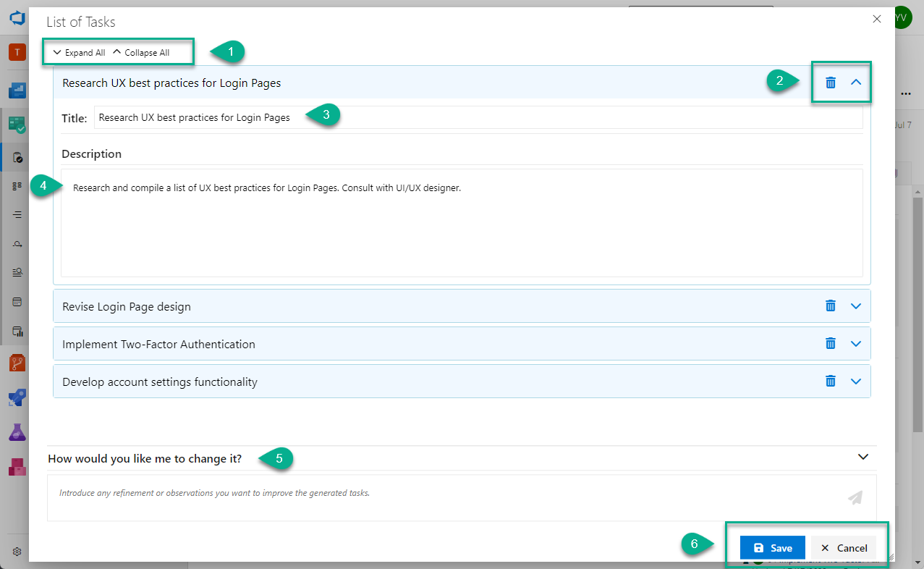Expand the "Develop account settings functionality" task
This screenshot has width=924, height=569.
click(856, 381)
